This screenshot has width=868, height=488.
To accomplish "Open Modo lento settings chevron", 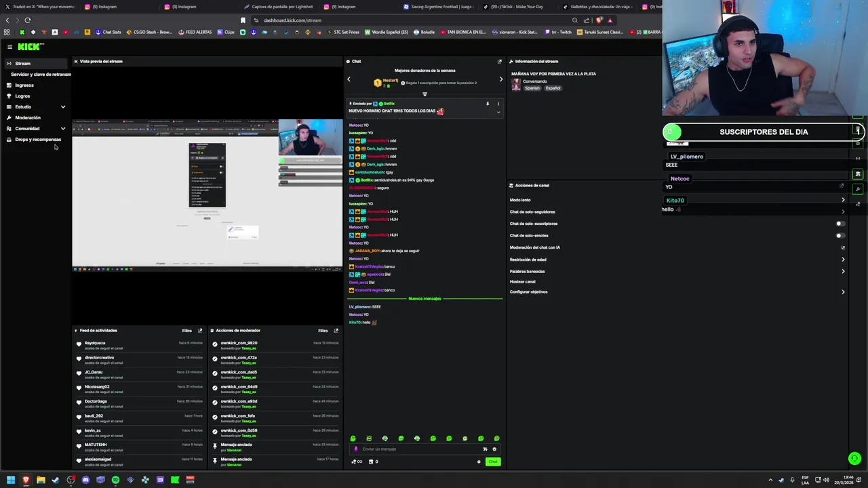I will pyautogui.click(x=843, y=200).
